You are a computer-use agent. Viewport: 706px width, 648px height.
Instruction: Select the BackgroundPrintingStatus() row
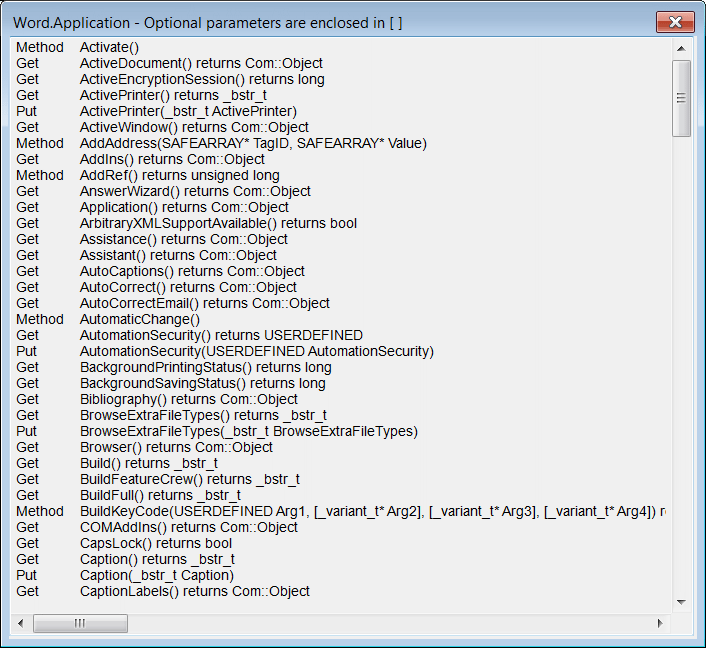[x=341, y=367]
